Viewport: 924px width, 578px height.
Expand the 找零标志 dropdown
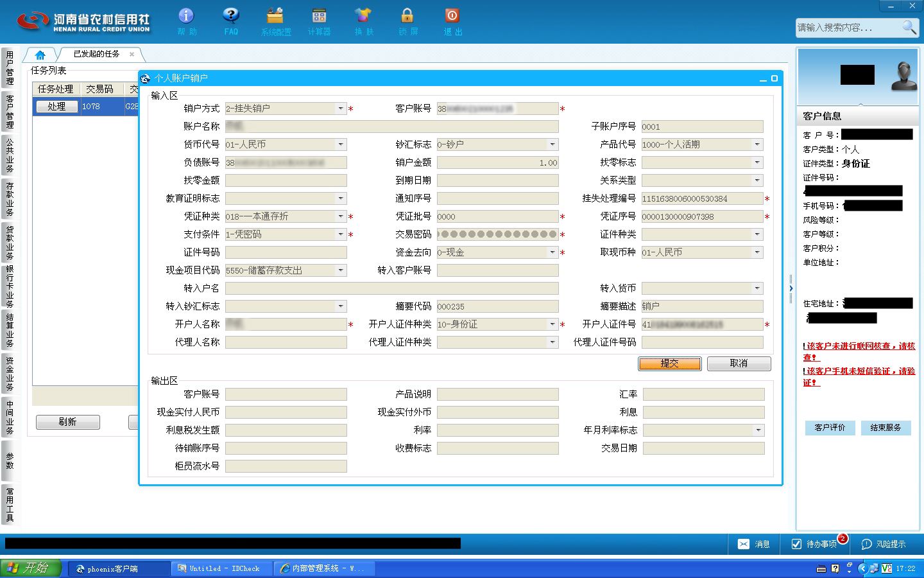tap(757, 162)
